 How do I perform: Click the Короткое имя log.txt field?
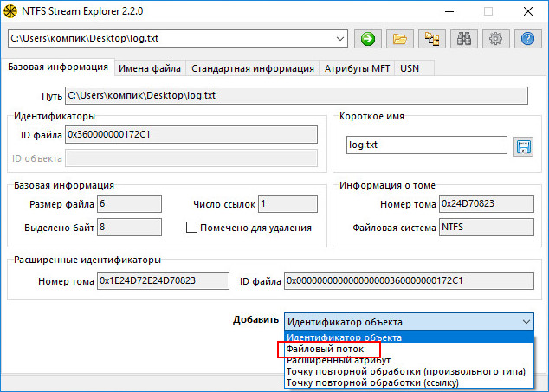pos(426,145)
